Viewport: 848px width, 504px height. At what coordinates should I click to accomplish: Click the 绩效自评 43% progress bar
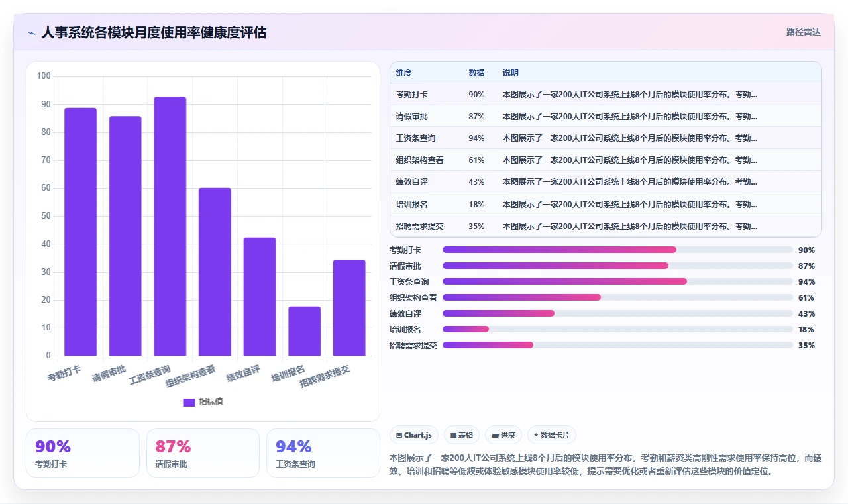click(617, 313)
